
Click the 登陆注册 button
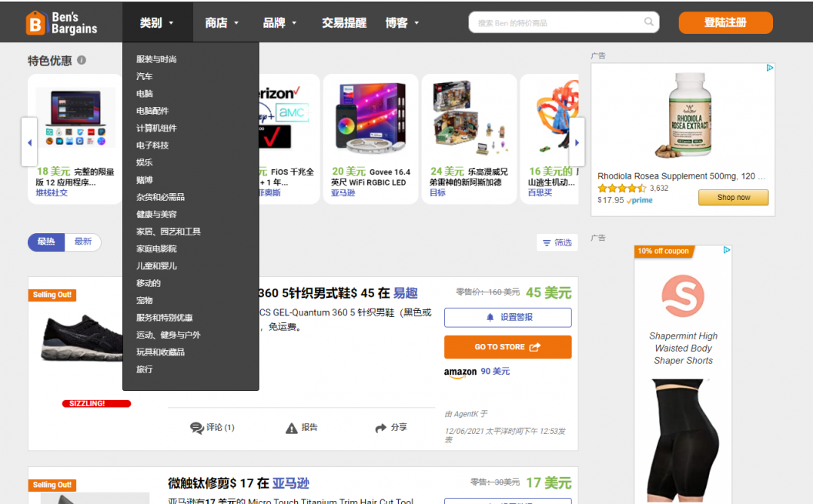tap(725, 23)
